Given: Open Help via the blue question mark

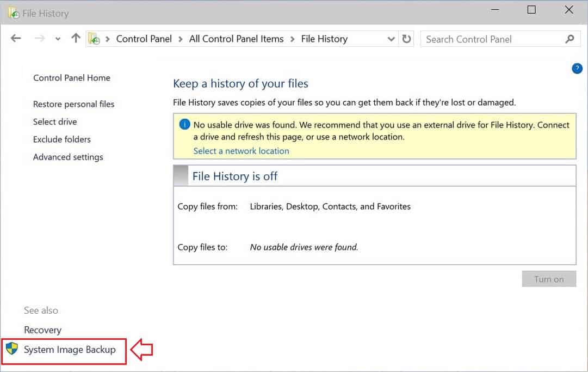Looking at the screenshot, I should coord(577,68).
